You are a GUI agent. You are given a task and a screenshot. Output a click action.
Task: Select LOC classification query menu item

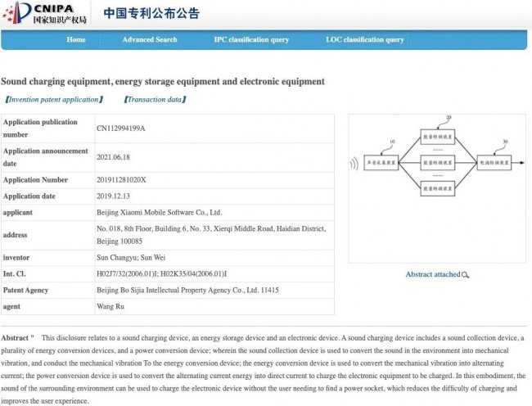[x=364, y=39]
